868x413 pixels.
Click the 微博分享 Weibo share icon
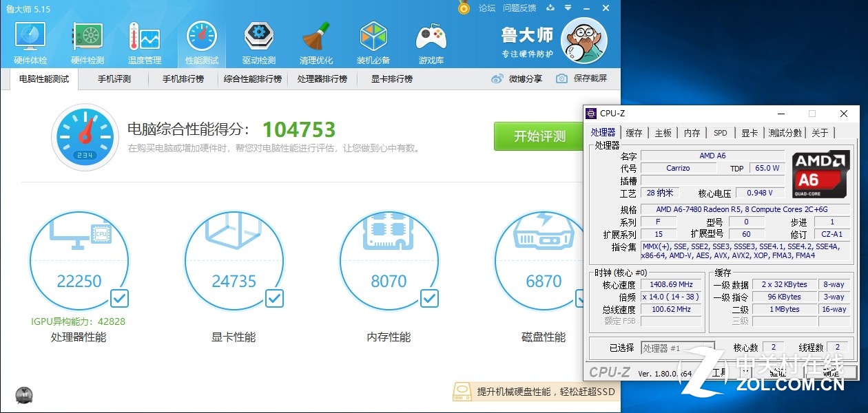497,78
